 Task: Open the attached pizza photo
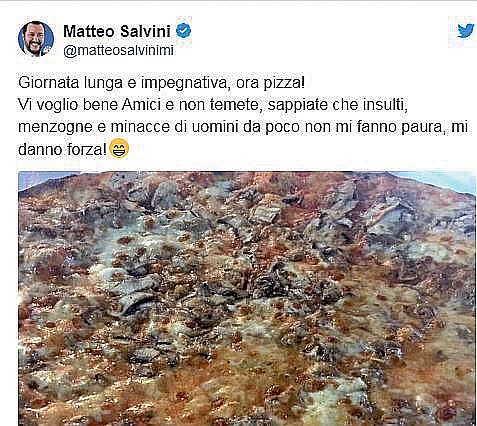247,299
